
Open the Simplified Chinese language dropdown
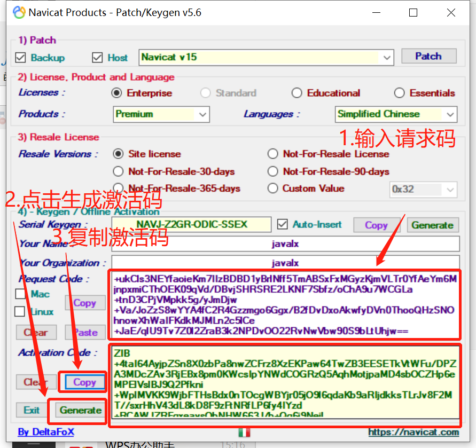pos(396,114)
